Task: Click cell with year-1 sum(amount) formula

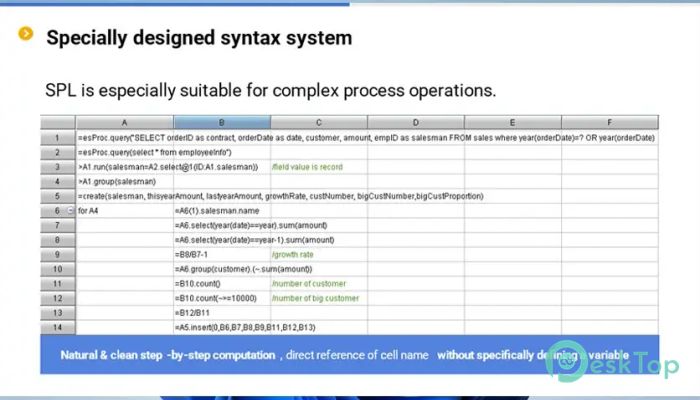Action: [x=254, y=240]
